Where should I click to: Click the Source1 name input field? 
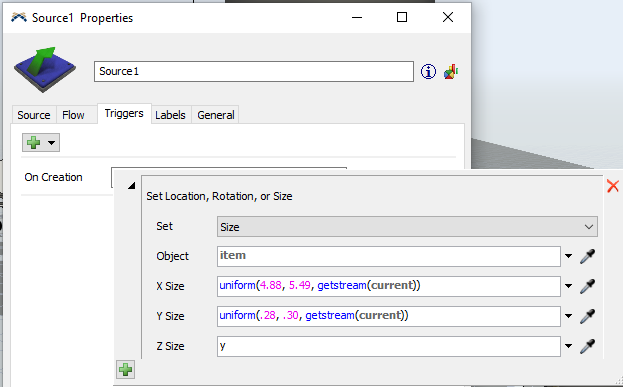pos(254,72)
